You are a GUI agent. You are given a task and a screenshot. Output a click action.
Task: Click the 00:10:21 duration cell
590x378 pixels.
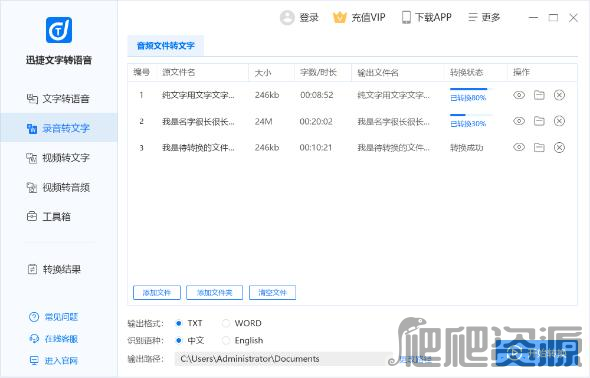coord(316,147)
